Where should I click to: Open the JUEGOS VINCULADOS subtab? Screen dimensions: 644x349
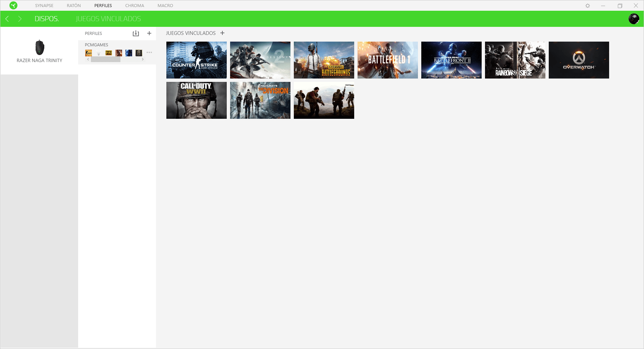pos(108,19)
